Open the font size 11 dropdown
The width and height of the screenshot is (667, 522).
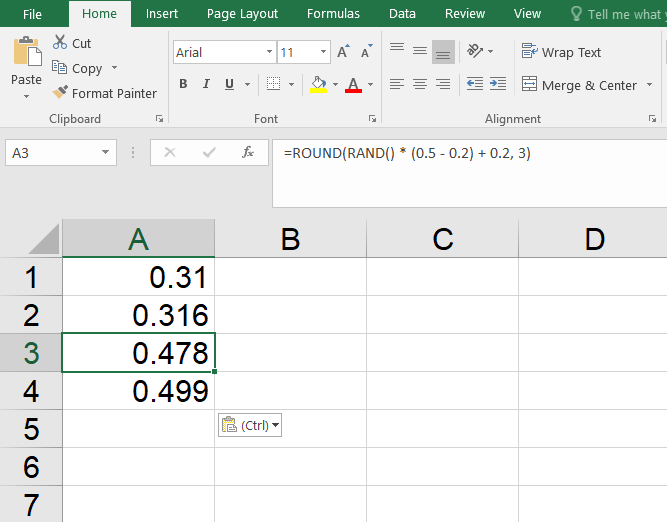[323, 52]
